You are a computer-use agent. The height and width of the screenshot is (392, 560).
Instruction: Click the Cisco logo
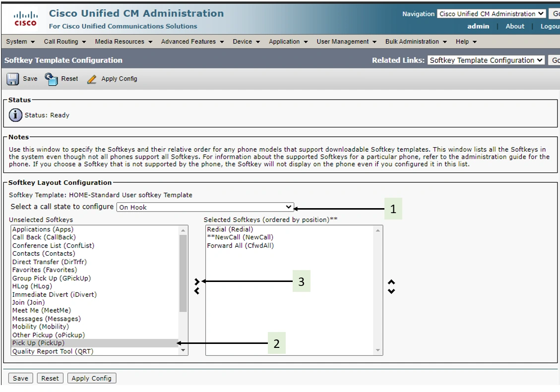coord(25,18)
